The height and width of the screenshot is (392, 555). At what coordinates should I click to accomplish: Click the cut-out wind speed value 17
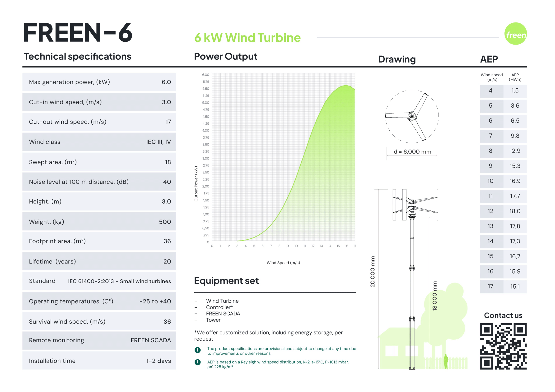168,122
